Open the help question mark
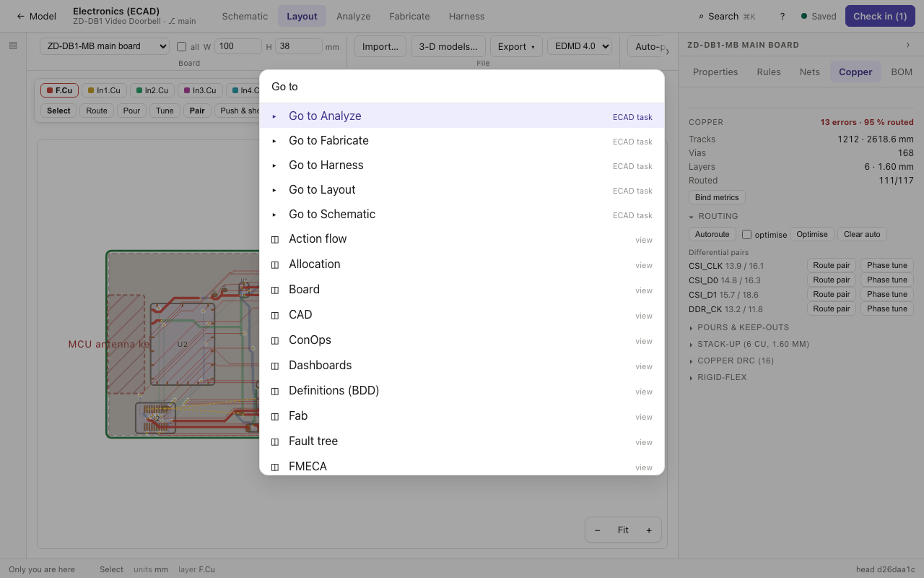The image size is (924, 578). [782, 16]
